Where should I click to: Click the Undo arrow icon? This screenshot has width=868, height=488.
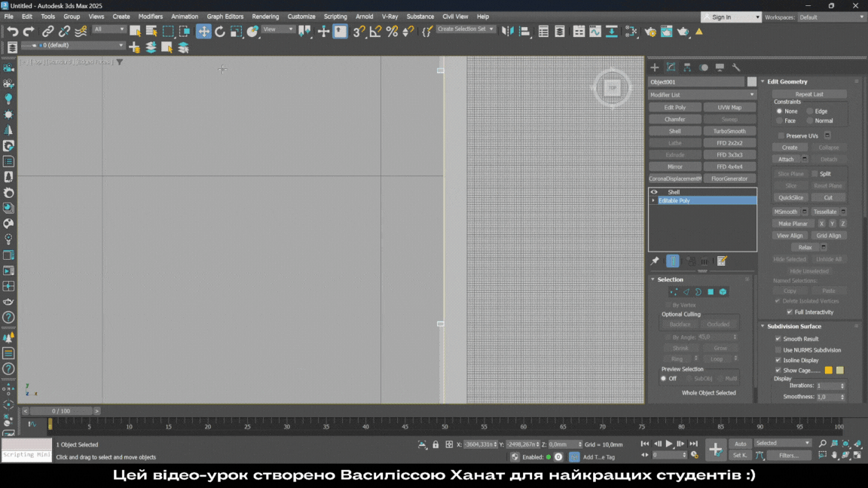point(13,32)
